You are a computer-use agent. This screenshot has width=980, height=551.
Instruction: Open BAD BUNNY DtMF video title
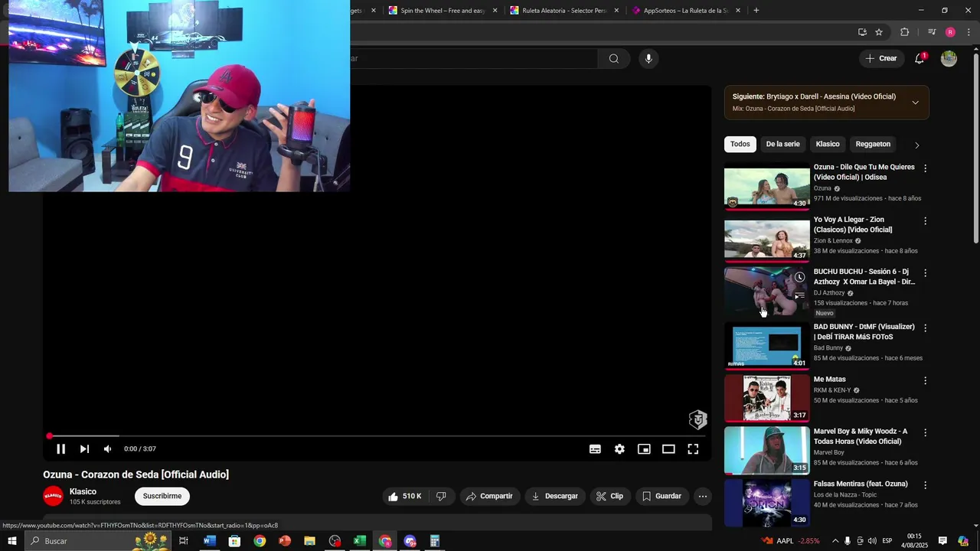[864, 331]
